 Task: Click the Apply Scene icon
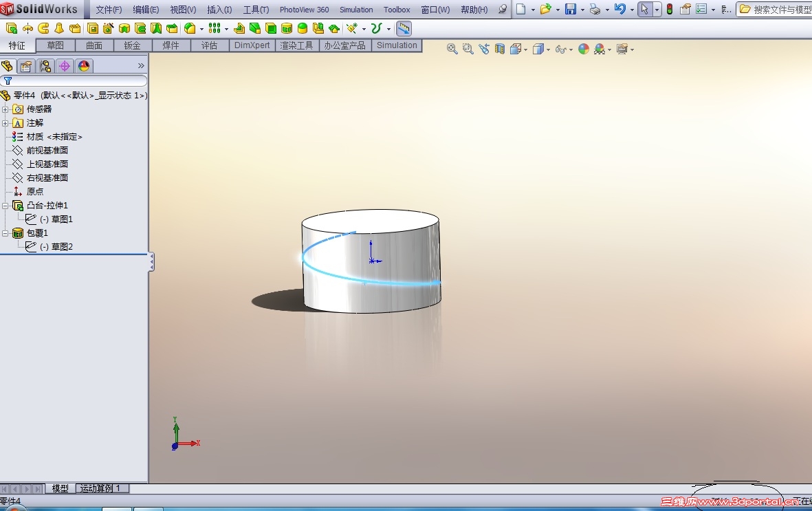click(x=600, y=50)
